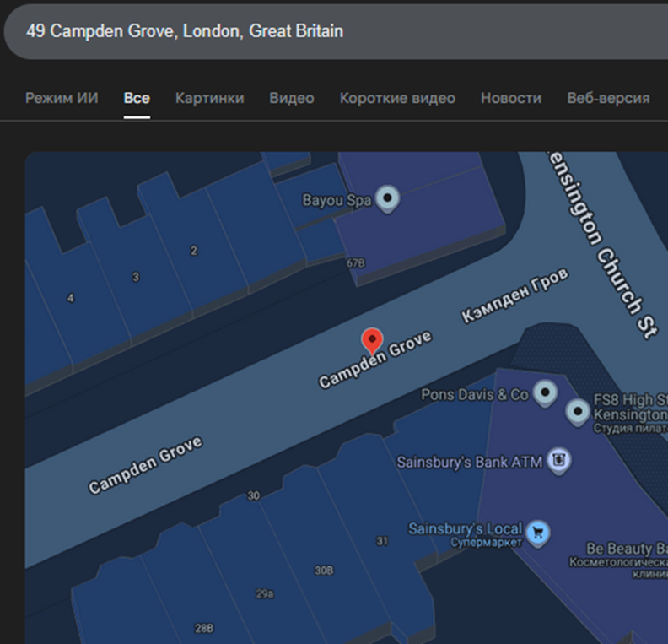
Task: Open the Sainsbury's Bank ATM icon
Action: coord(559,461)
